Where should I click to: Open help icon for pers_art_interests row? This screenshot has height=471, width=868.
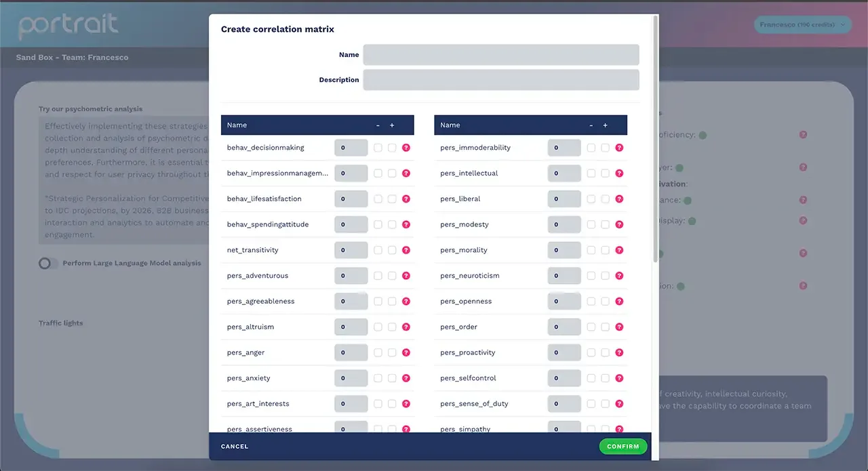pos(406,404)
